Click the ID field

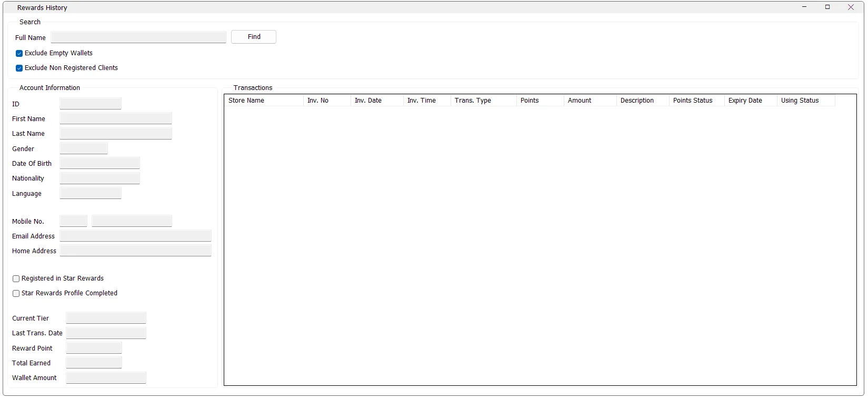point(91,104)
